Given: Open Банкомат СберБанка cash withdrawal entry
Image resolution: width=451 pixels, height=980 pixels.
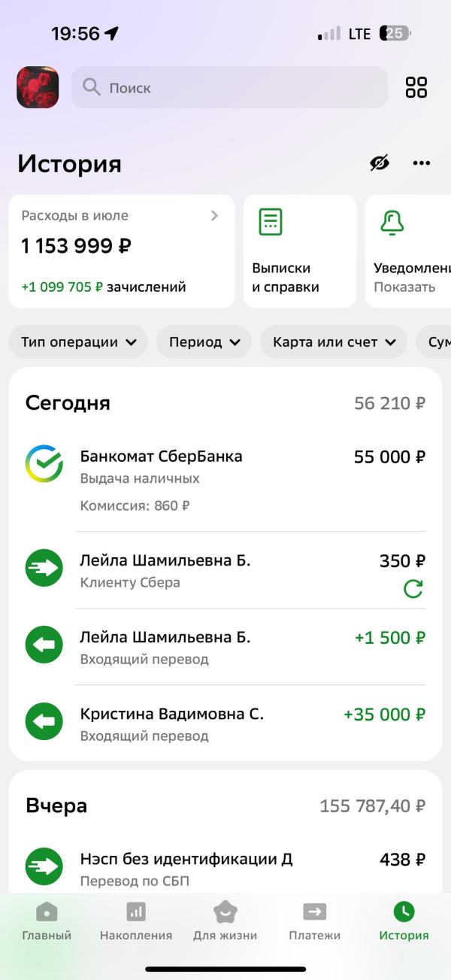Looking at the screenshot, I should click(x=225, y=480).
